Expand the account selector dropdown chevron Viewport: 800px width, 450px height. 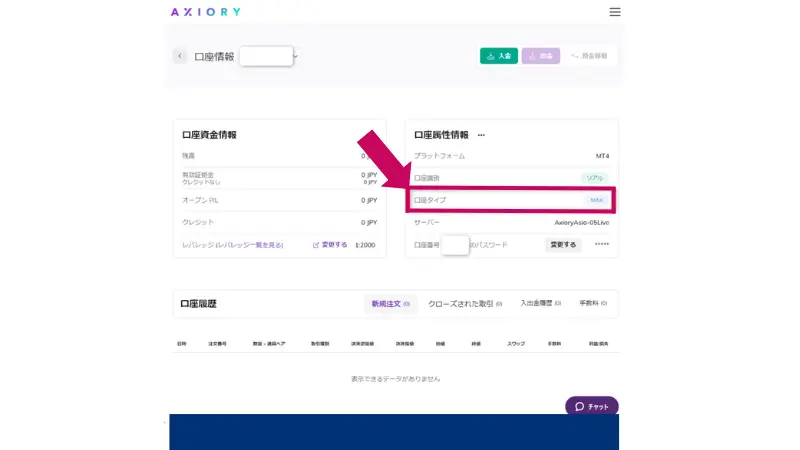pyautogui.click(x=296, y=56)
